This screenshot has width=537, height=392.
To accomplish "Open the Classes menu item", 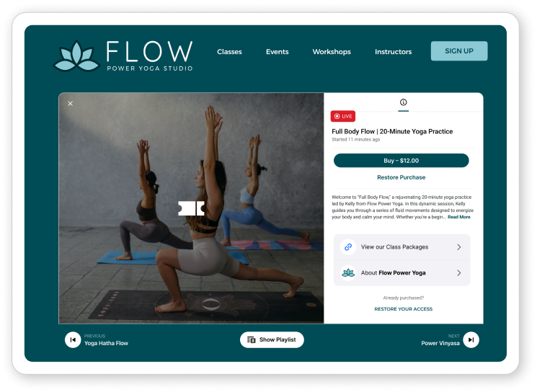I will pos(229,52).
